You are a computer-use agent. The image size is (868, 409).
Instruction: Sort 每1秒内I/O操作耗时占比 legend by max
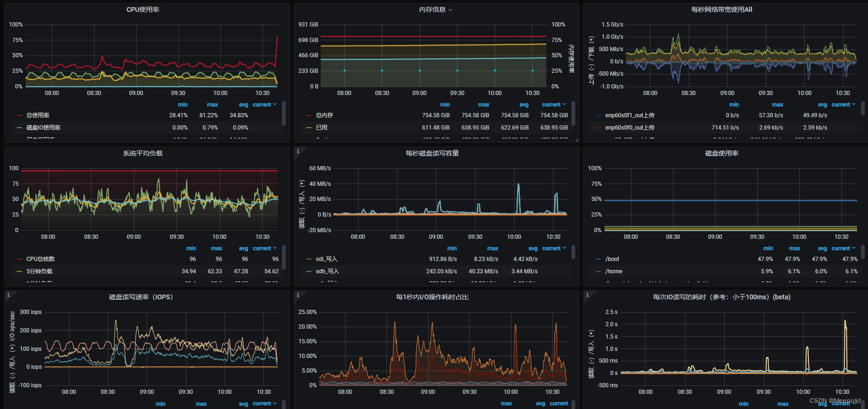pos(506,403)
